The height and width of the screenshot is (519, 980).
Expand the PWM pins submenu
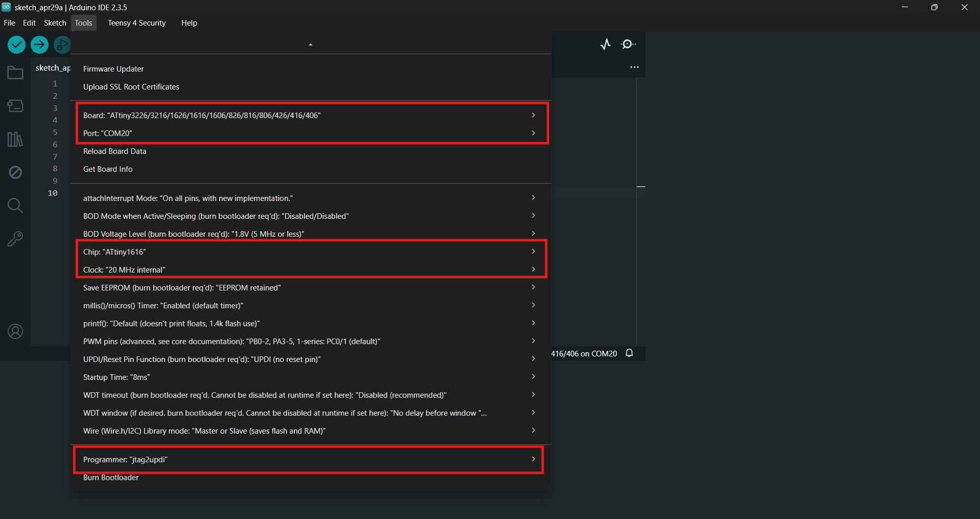pyautogui.click(x=311, y=342)
